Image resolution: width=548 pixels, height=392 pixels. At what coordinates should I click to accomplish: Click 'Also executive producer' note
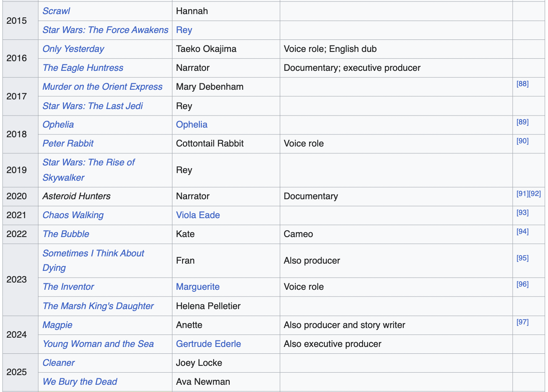point(332,344)
